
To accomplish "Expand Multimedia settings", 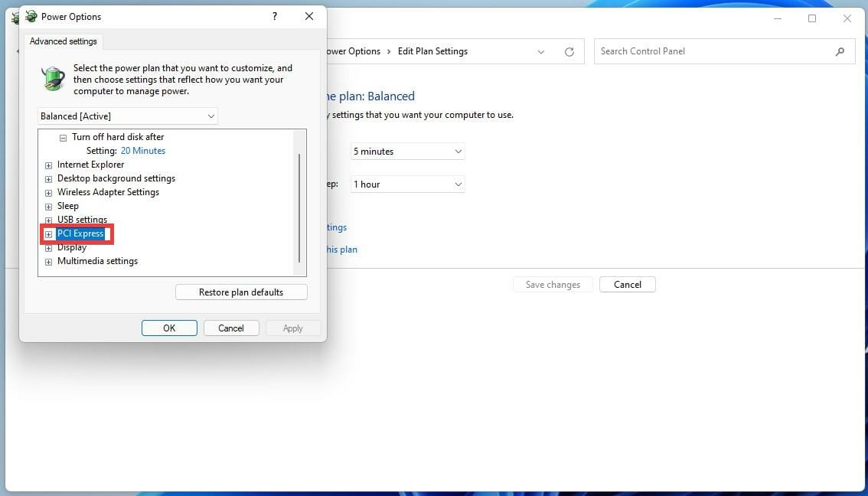I will 48,261.
